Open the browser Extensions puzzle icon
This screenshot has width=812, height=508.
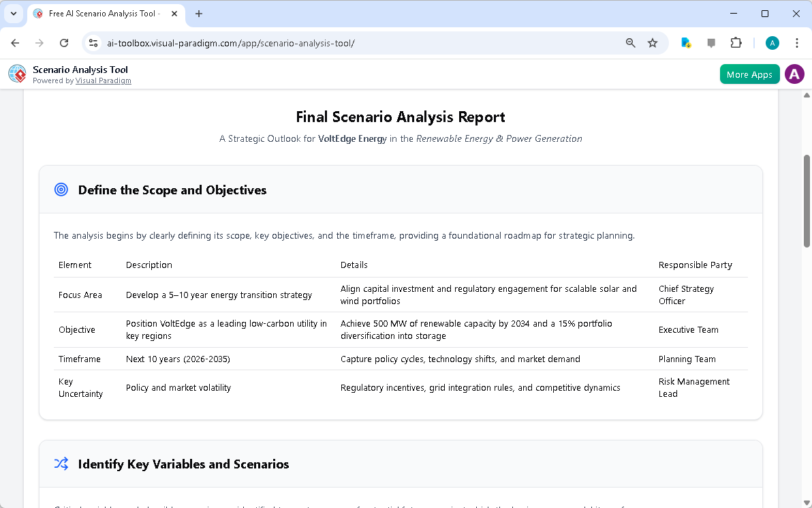(736, 42)
